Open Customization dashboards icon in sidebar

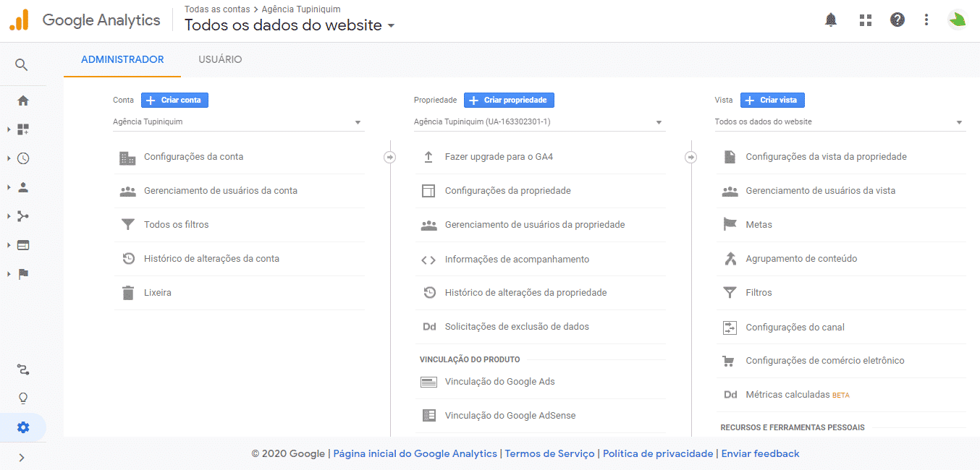click(23, 129)
